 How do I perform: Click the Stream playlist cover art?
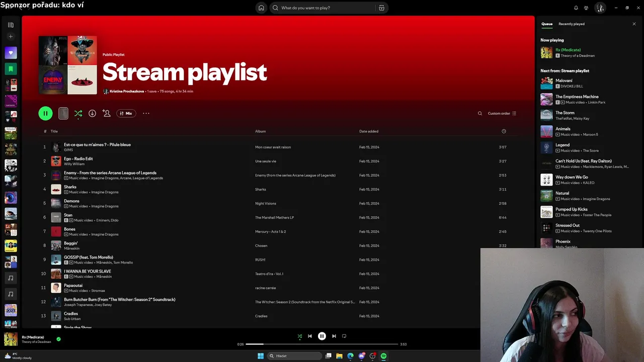68,65
